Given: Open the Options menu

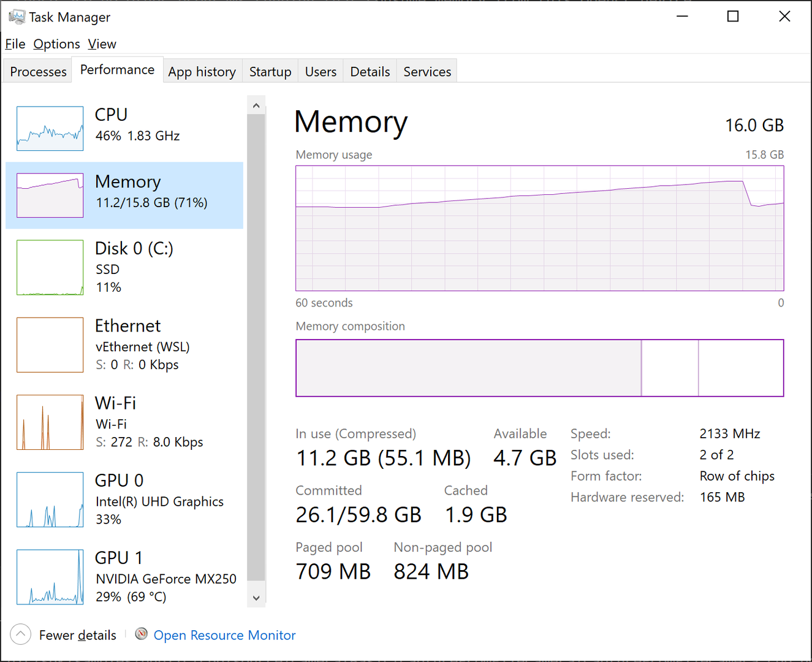Looking at the screenshot, I should point(56,44).
